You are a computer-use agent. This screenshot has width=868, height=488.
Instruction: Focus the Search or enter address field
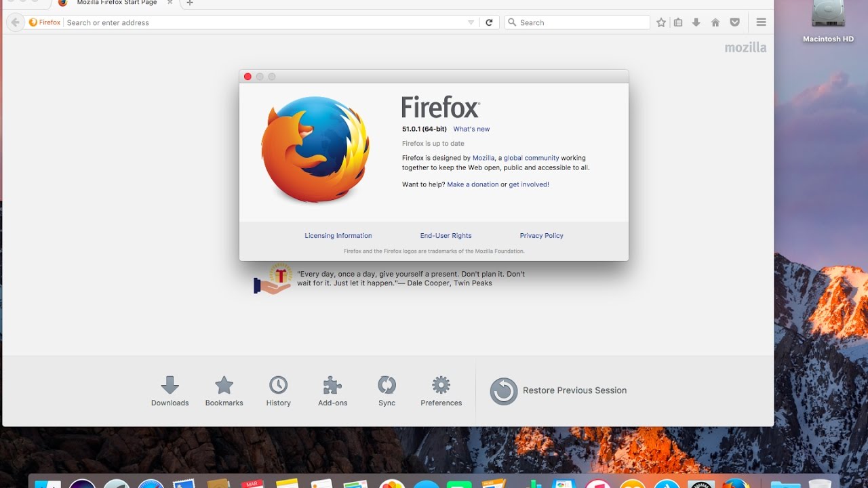pos(264,22)
